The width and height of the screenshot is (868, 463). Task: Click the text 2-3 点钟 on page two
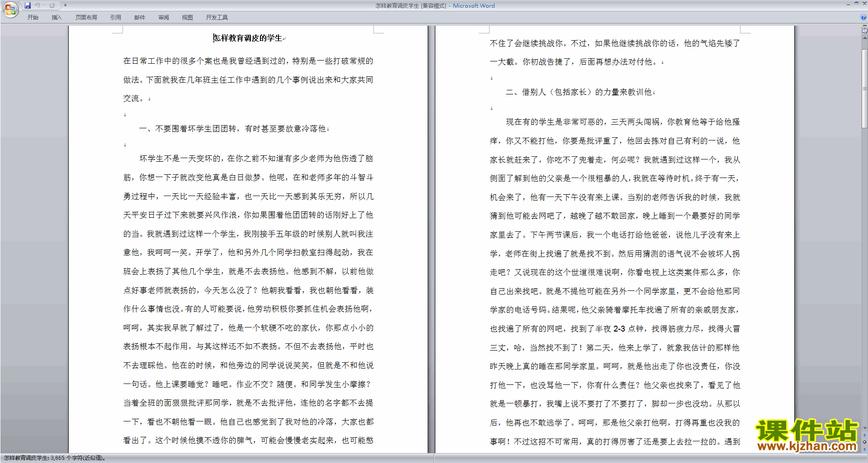[628, 329]
